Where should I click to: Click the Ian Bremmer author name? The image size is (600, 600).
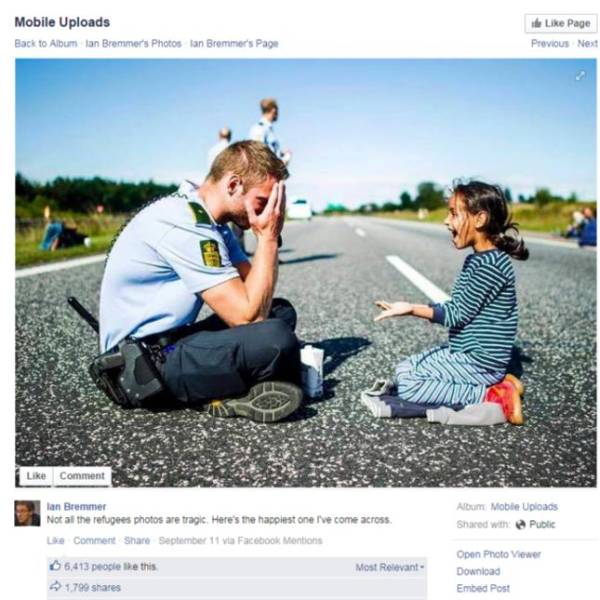coord(76,506)
